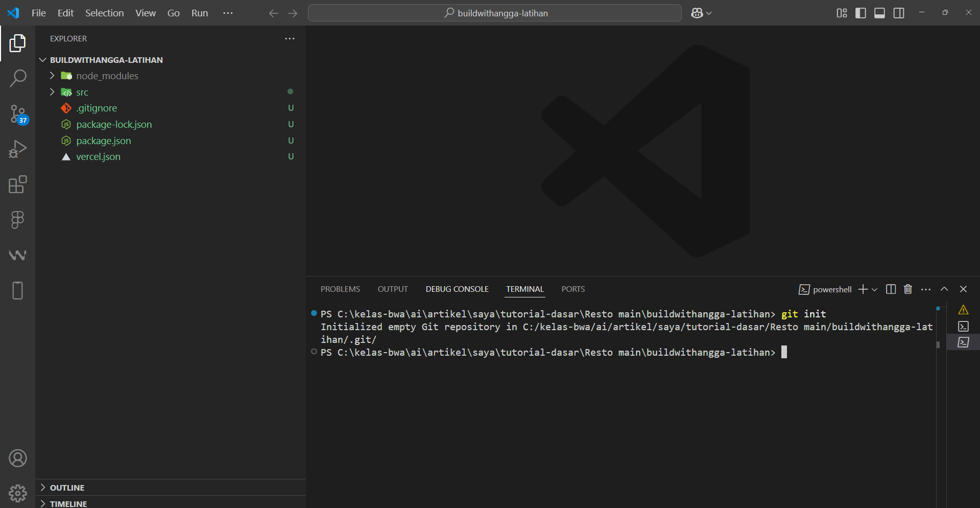Maximize the panel size chevron
Viewport: 980px width, 508px height.
click(944, 289)
